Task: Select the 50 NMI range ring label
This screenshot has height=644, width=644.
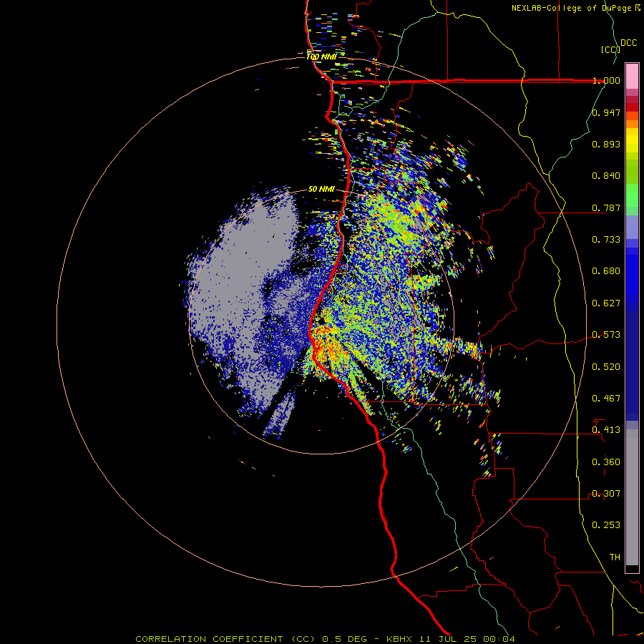Action: 321,190
